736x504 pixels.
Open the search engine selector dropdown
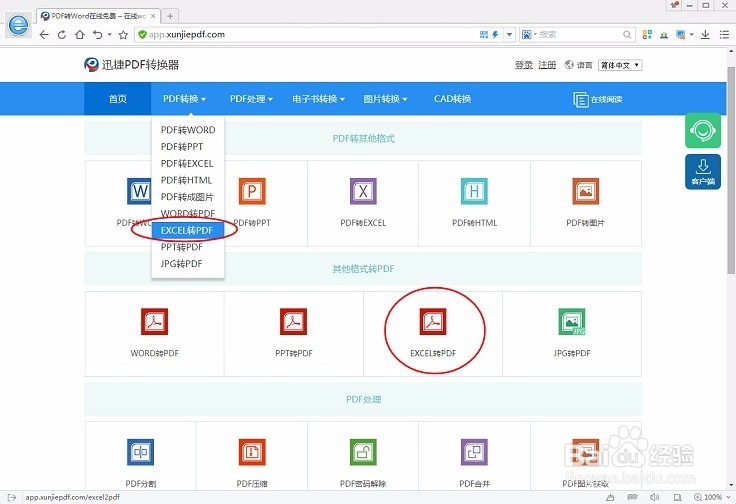529,35
